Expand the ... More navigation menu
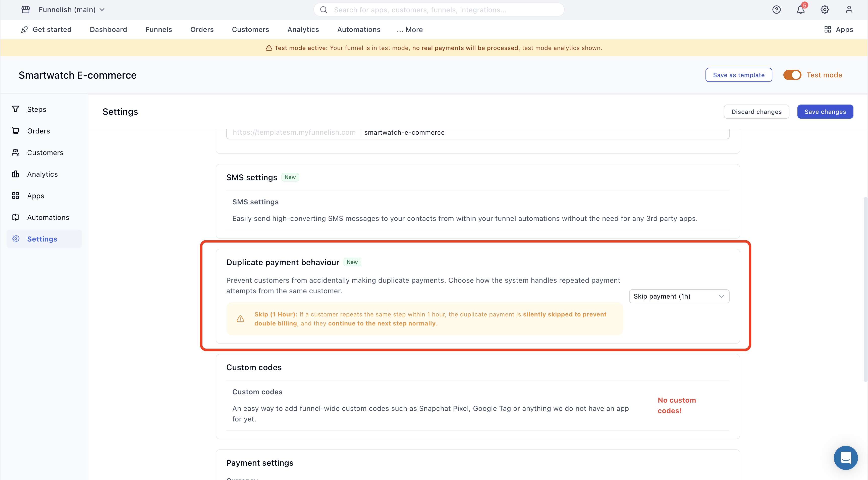Screen dimensions: 868x480 (x=410, y=30)
